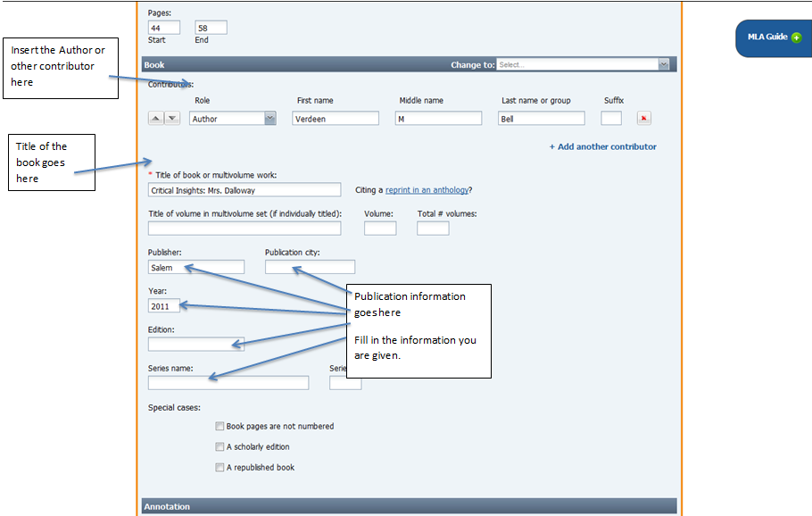Check 'Book pages are not numbered'
The width and height of the screenshot is (812, 516).
click(x=220, y=426)
